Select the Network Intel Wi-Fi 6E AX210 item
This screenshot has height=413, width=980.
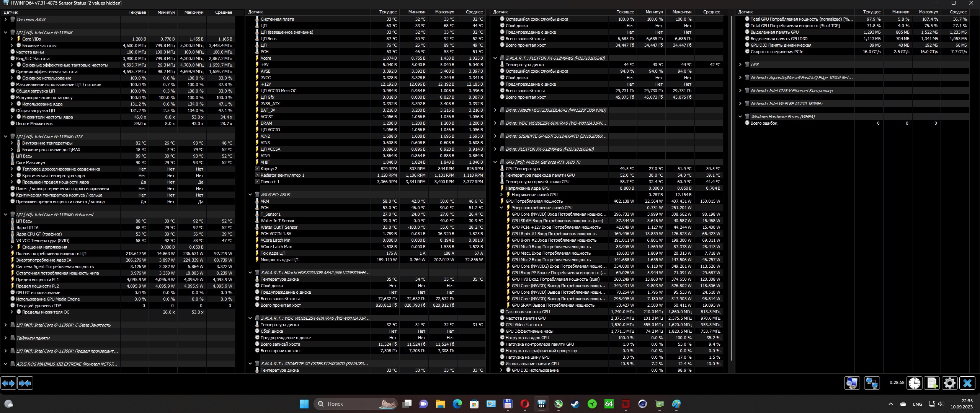tap(786, 104)
